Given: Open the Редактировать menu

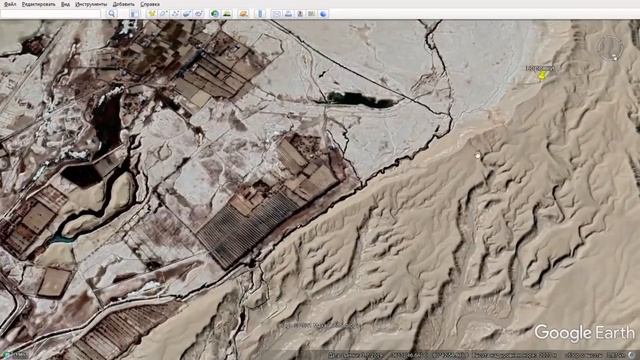Looking at the screenshot, I should tap(38, 4).
